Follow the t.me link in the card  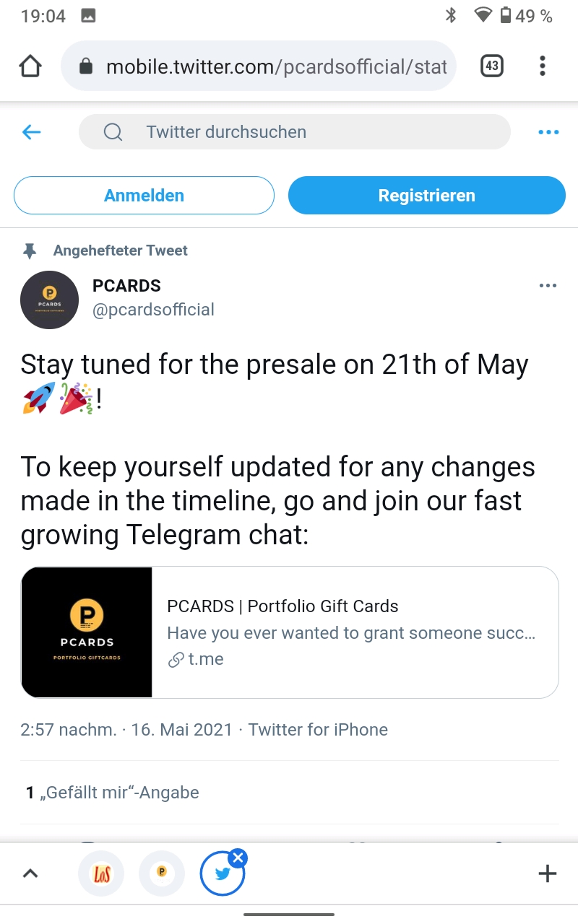(205, 659)
